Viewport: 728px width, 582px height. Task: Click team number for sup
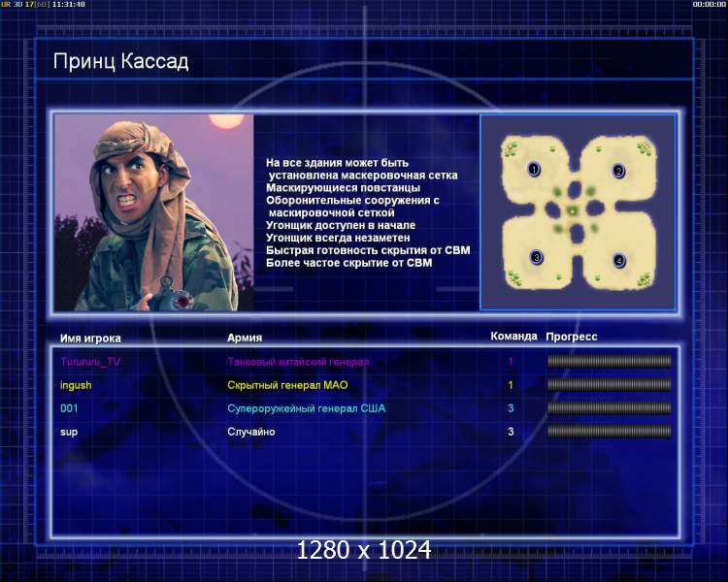pos(511,432)
